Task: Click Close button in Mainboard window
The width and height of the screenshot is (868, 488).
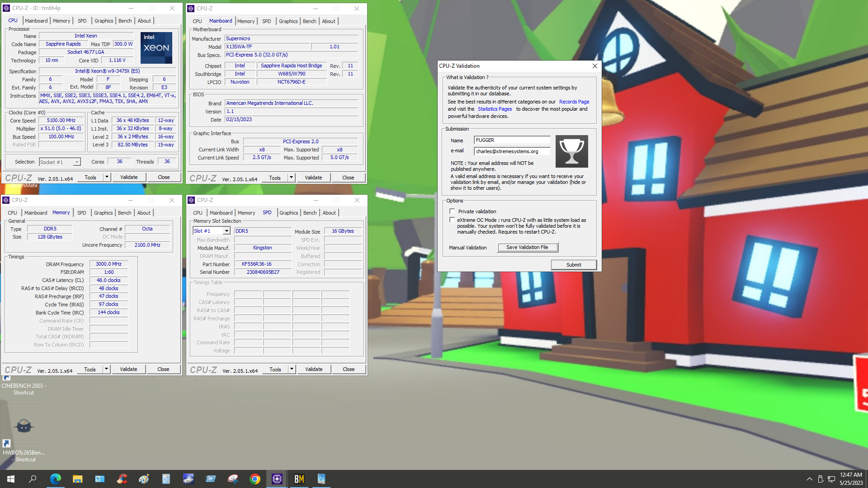Action: point(348,178)
